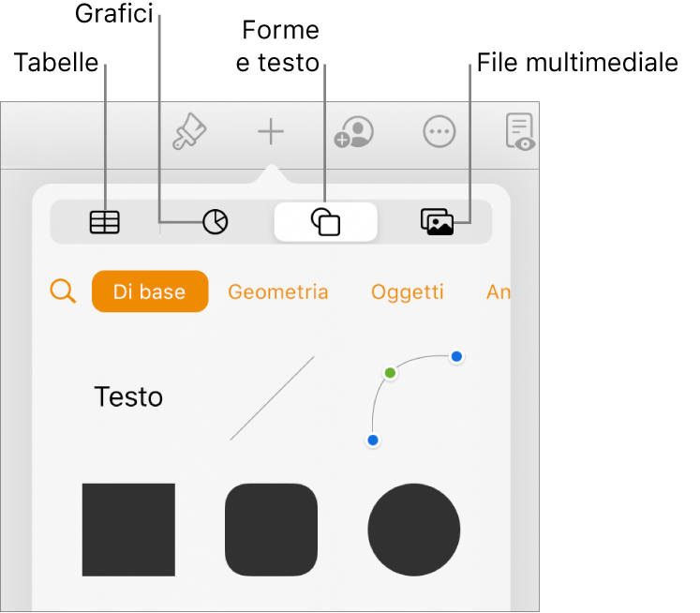Select the Di base category
The width and height of the screenshot is (700, 613).
(x=149, y=292)
